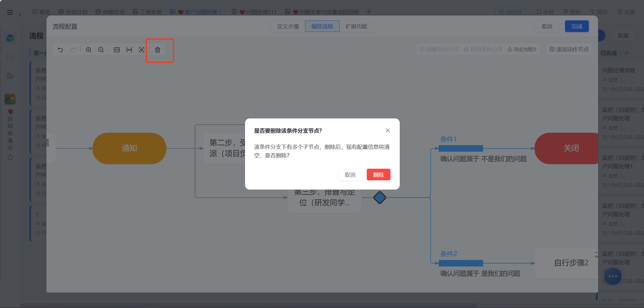The image size is (644, 308).
Task: Switch to 看板 view
Action: coord(572,12)
